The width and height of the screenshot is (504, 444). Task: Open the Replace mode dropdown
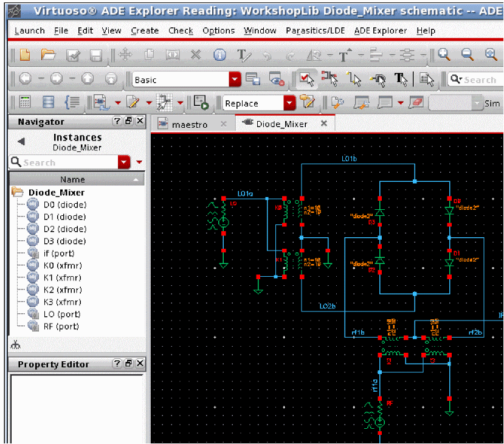289,103
